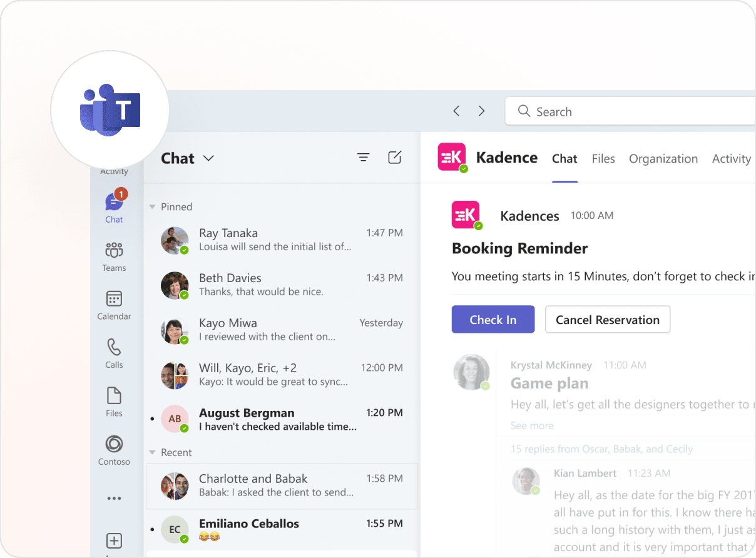The width and height of the screenshot is (756, 558).
Task: Click Krystal McKinney's name
Action: click(551, 365)
